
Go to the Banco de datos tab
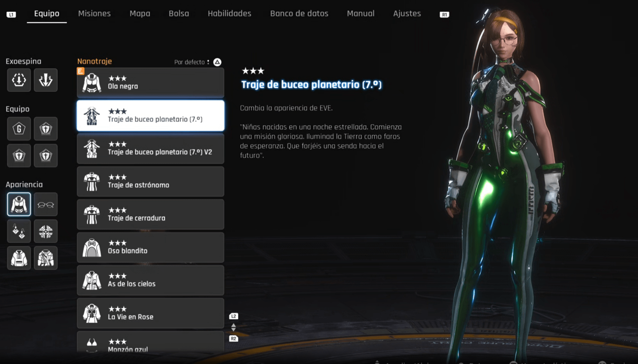pos(299,13)
